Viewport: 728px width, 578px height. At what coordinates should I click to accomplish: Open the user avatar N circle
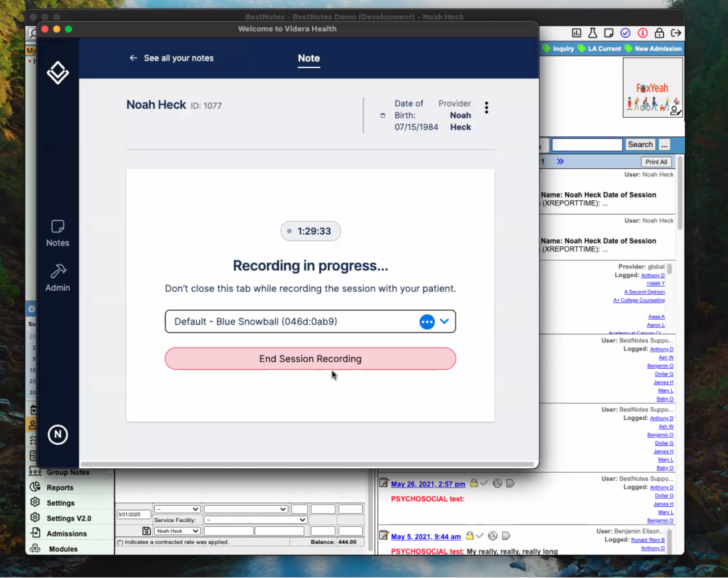point(58,435)
